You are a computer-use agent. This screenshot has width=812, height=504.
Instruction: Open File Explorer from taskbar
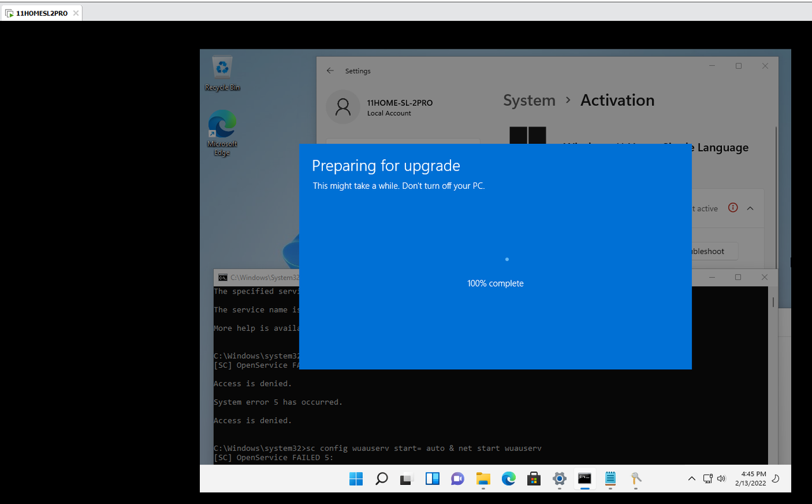(x=483, y=479)
